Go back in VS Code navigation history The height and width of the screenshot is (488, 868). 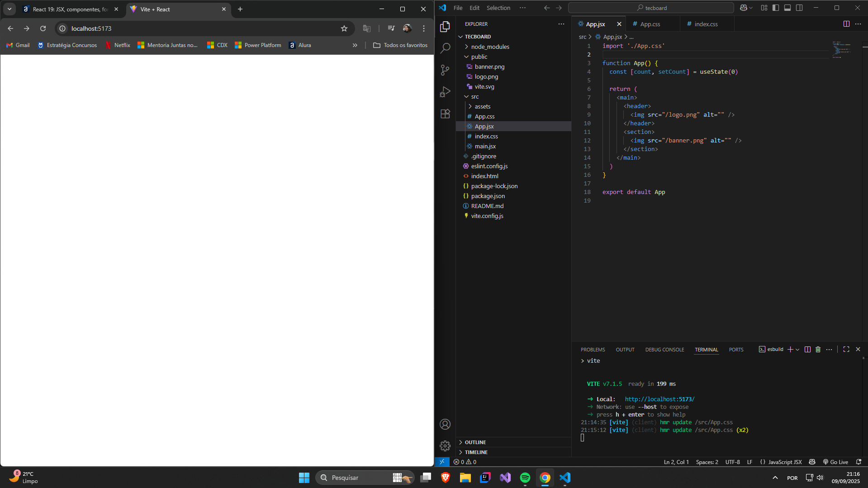(547, 8)
